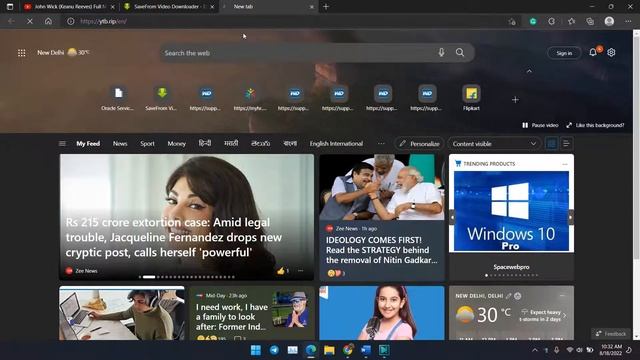
Task: Pause the background video
Action: (540, 125)
